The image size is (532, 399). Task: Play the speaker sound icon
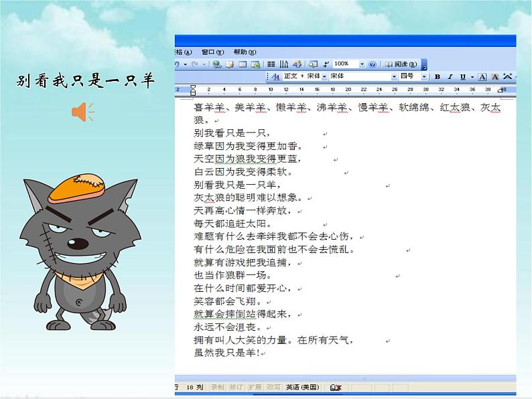pyautogui.click(x=83, y=112)
